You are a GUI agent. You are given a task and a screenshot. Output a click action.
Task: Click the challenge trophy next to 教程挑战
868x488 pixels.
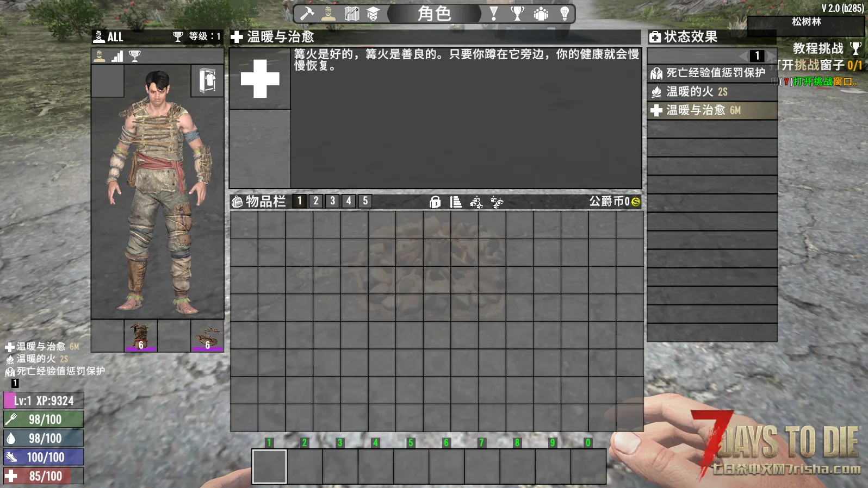tap(855, 48)
